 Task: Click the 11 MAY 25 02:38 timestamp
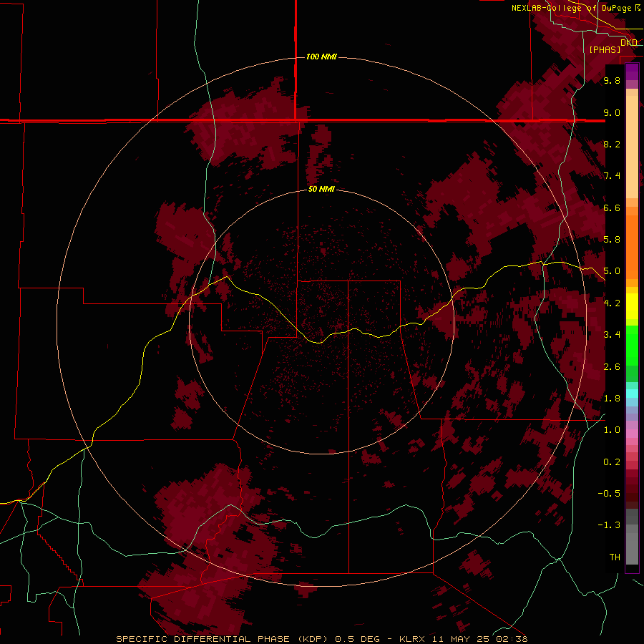coord(479,639)
